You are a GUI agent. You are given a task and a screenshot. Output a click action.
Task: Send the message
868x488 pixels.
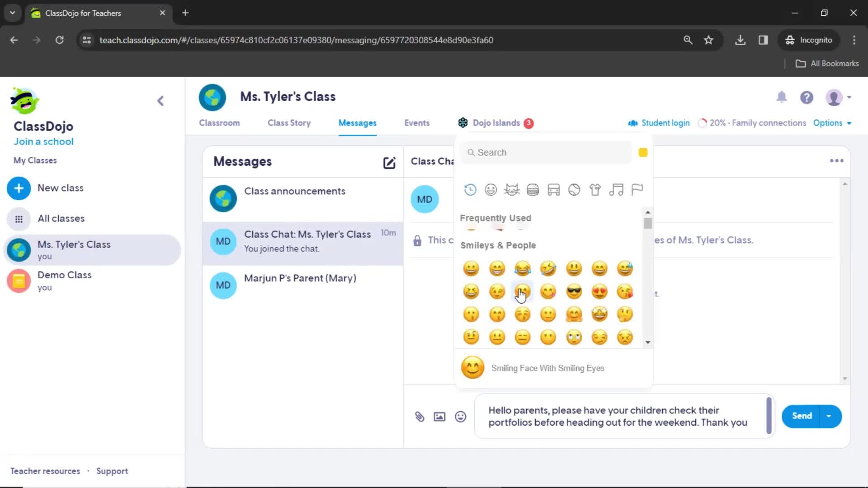coord(802,416)
